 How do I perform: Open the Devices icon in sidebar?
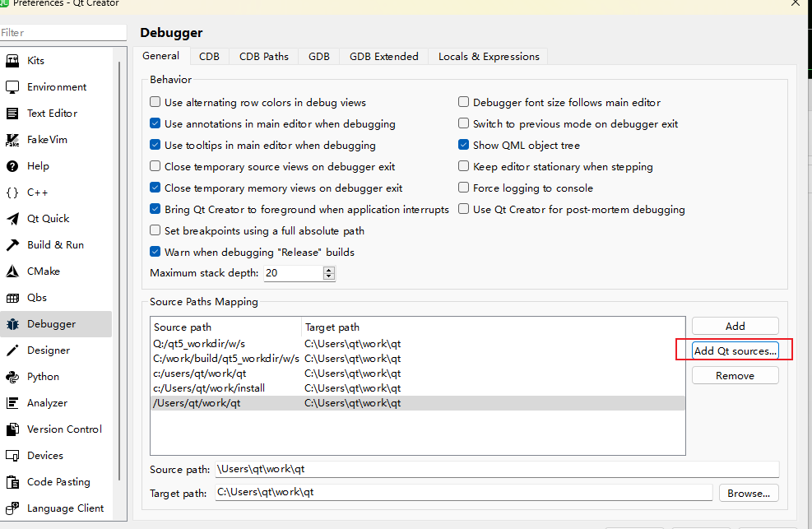point(12,456)
